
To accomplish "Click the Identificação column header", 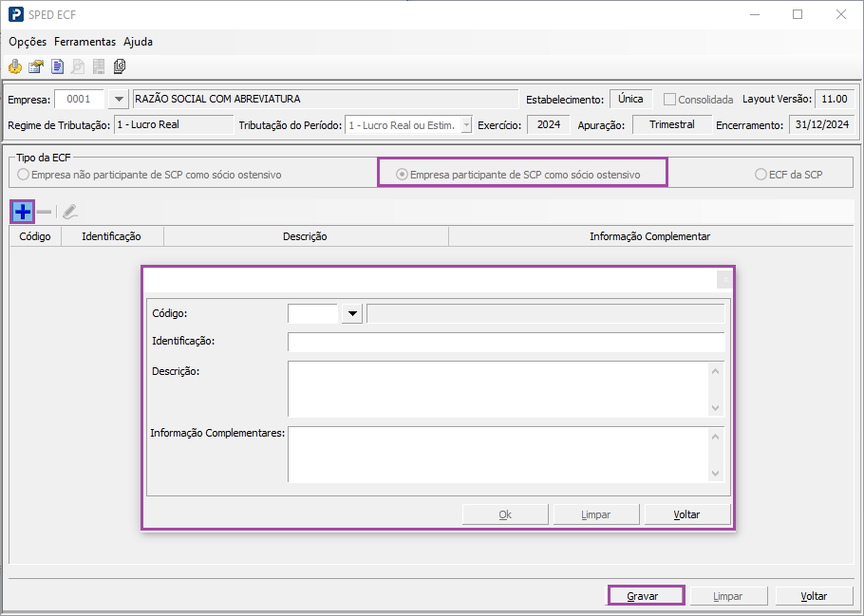I will point(112,236).
